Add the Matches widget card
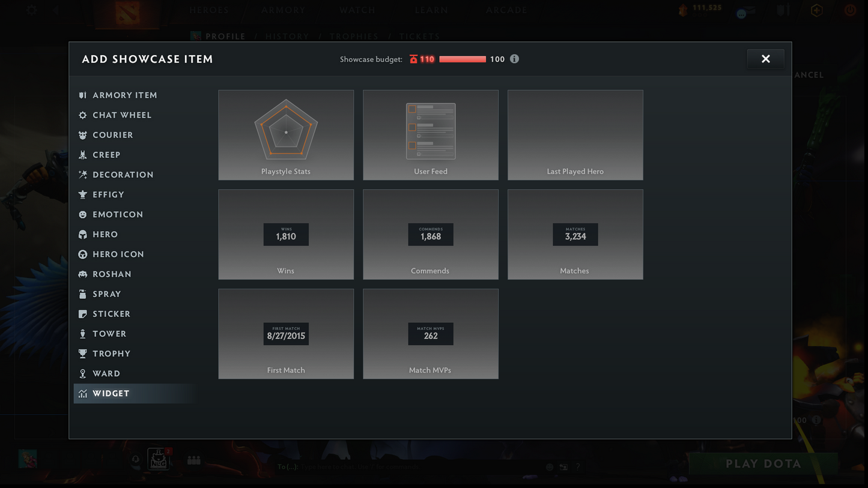Screen dimensions: 868x488 pos(575,235)
